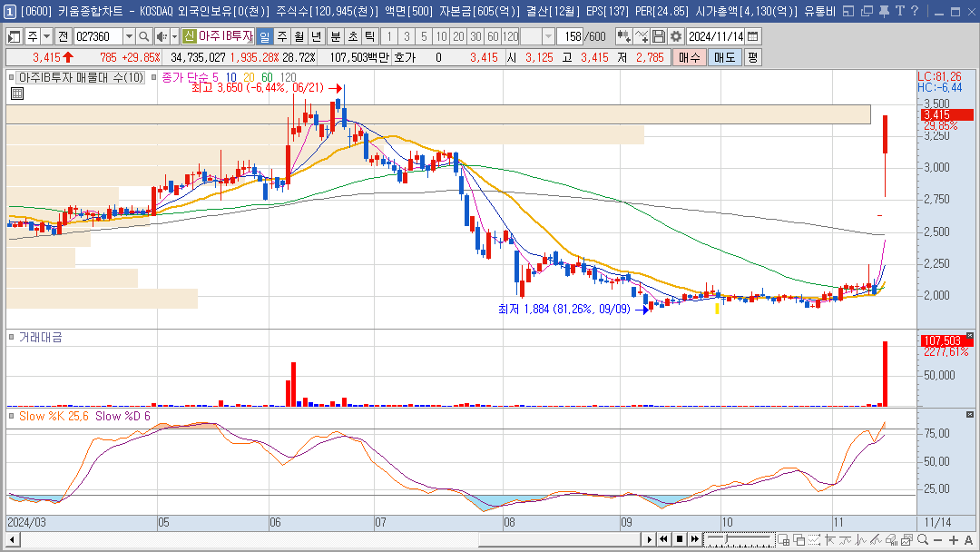Open the calendar date picker icon
The image size is (980, 552).
753,37
